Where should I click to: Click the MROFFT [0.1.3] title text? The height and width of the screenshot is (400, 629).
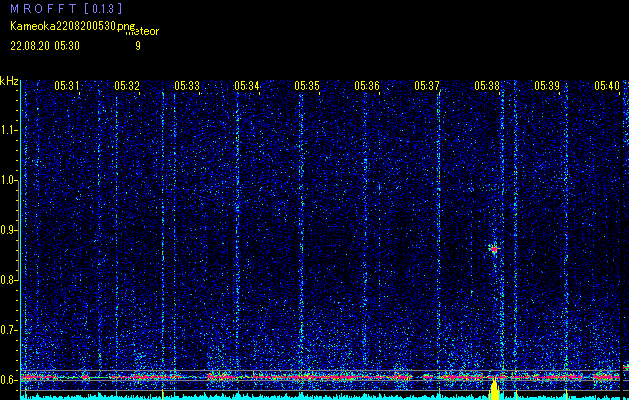pos(66,8)
